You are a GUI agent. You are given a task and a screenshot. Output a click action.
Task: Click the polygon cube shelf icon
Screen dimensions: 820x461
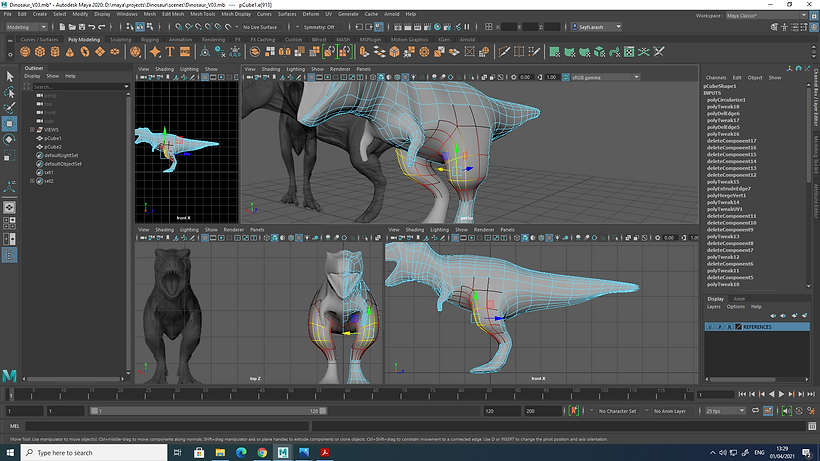coord(40,52)
